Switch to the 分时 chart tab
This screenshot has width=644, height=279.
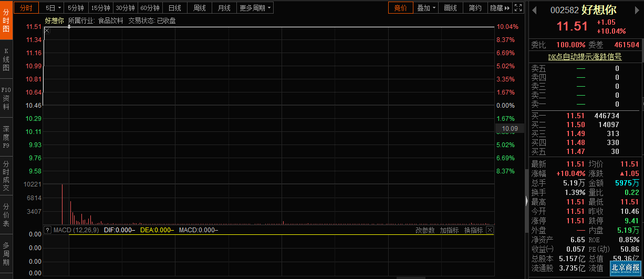click(x=26, y=8)
